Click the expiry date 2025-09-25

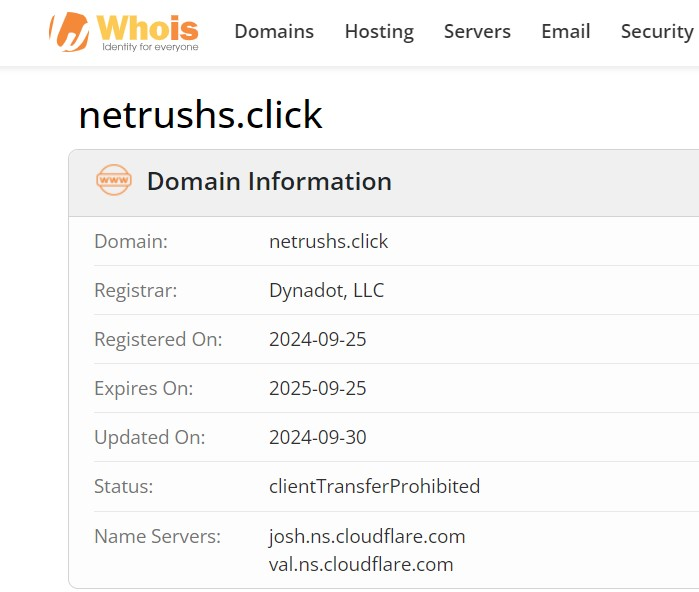coord(318,388)
